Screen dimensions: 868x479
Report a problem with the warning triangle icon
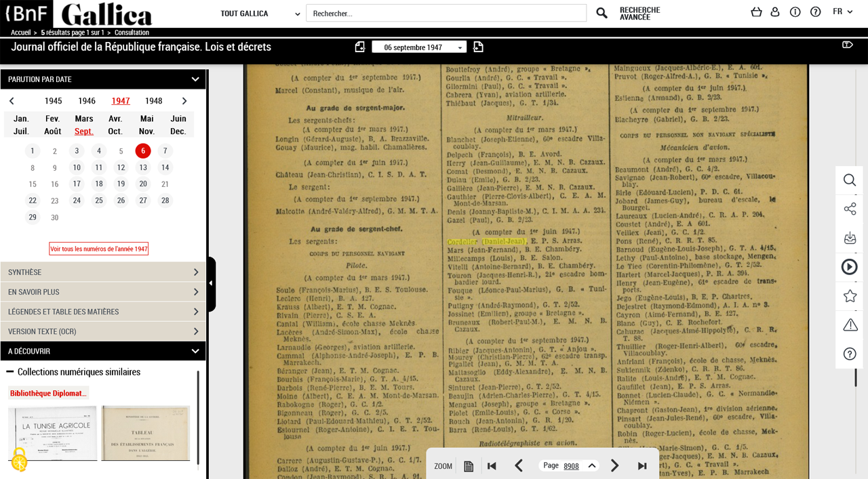pos(850,325)
